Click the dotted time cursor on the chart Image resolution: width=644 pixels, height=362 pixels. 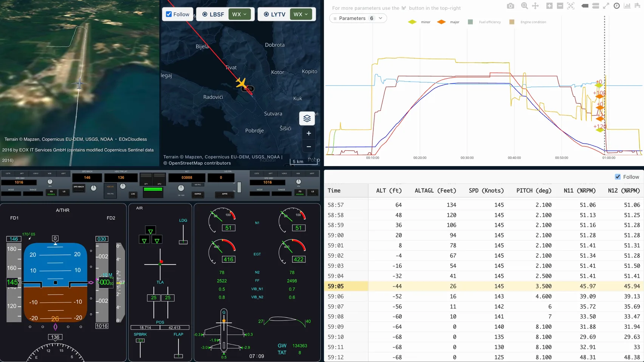coord(604,85)
